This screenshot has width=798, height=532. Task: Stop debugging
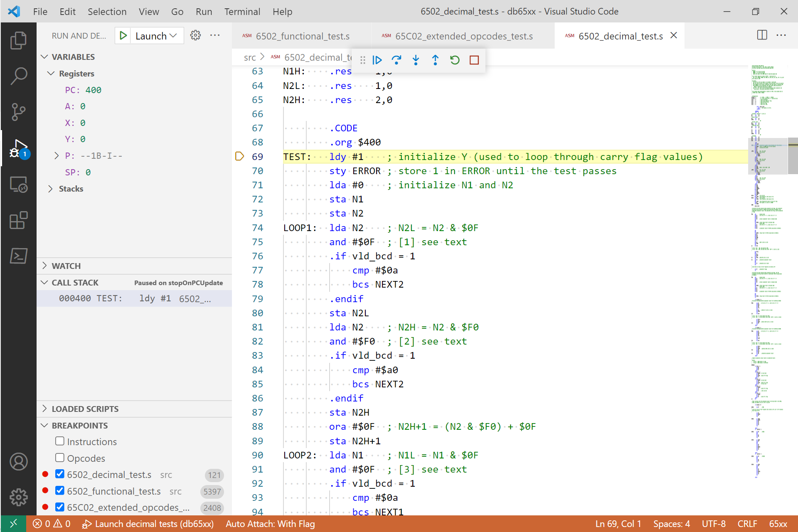tap(474, 60)
